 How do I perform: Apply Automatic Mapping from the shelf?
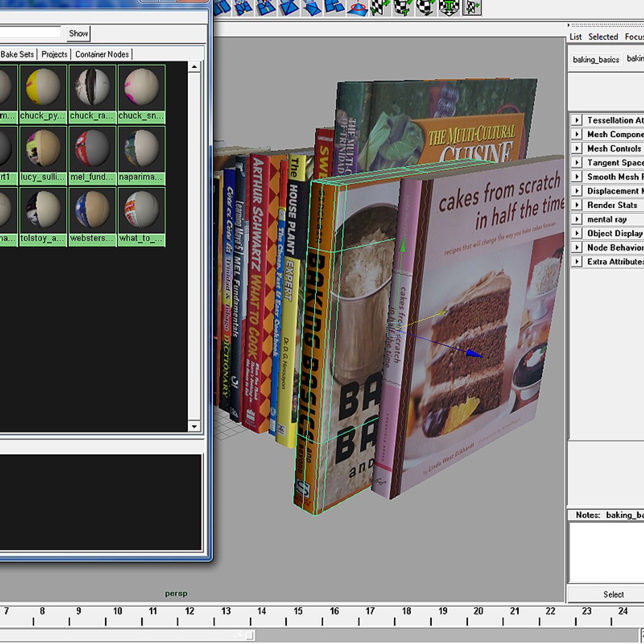tap(448, 8)
